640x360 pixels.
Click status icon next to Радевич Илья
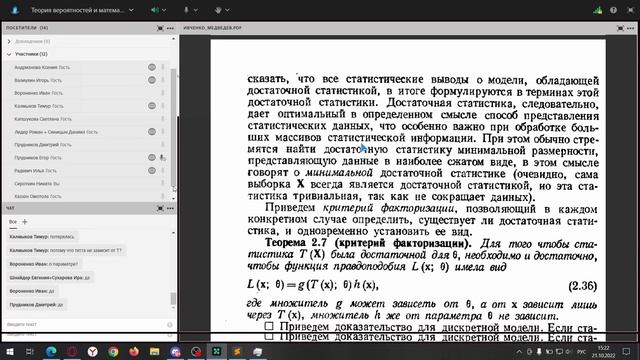tap(152, 171)
